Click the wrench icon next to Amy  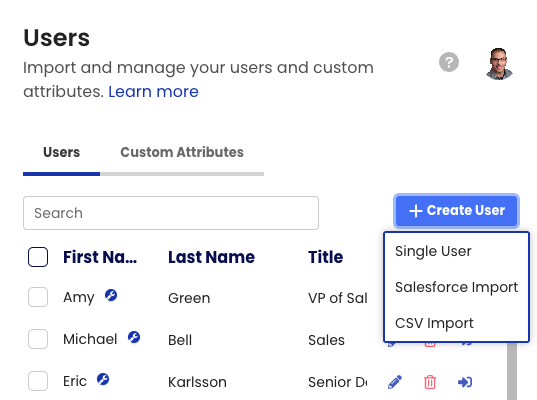coord(111,295)
